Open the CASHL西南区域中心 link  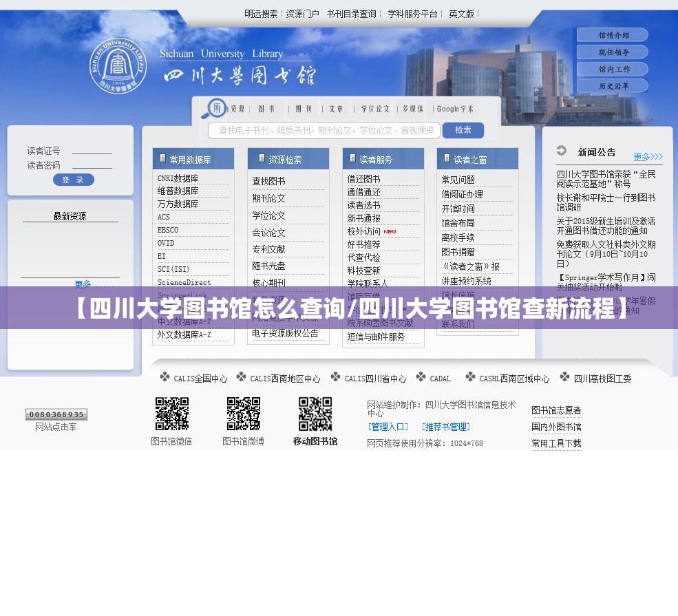coord(514,379)
